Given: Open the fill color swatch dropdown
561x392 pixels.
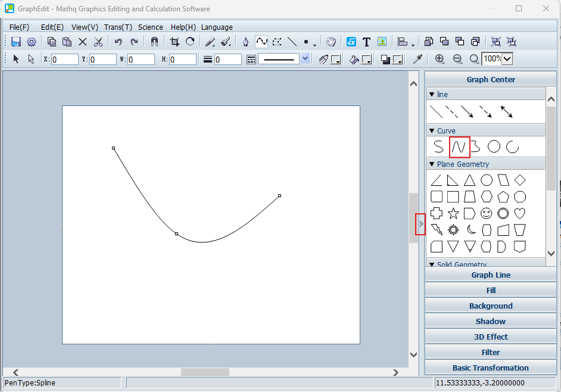Looking at the screenshot, I should coord(367,60).
